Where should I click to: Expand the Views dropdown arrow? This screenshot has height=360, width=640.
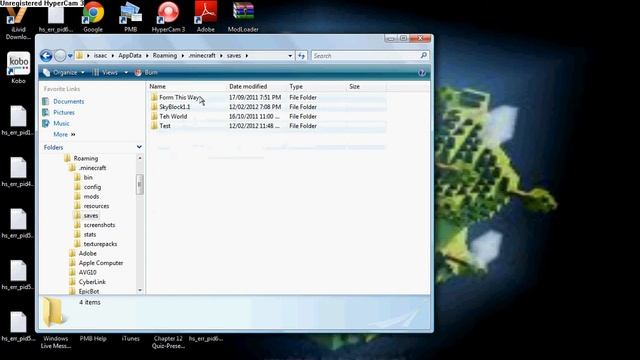[126, 73]
